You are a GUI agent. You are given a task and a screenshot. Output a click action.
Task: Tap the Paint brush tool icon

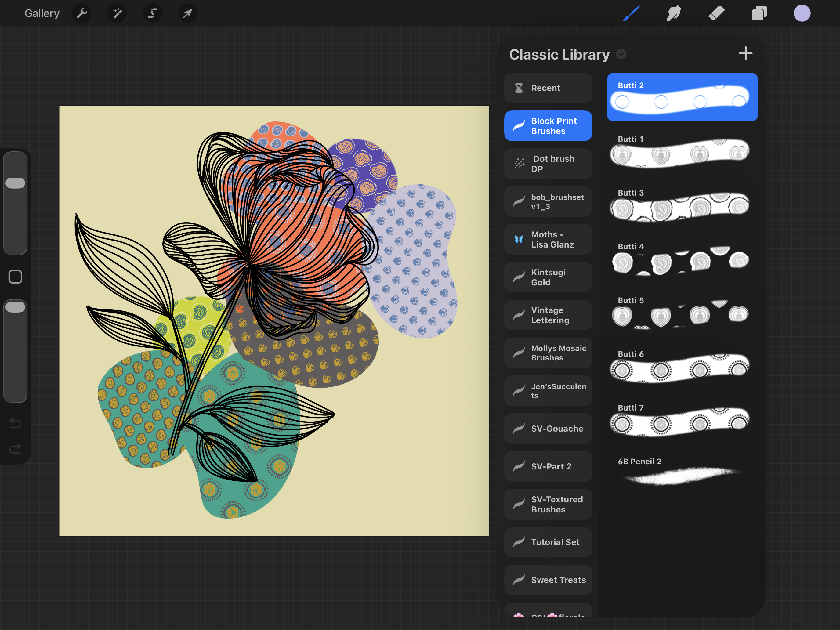[x=631, y=14]
